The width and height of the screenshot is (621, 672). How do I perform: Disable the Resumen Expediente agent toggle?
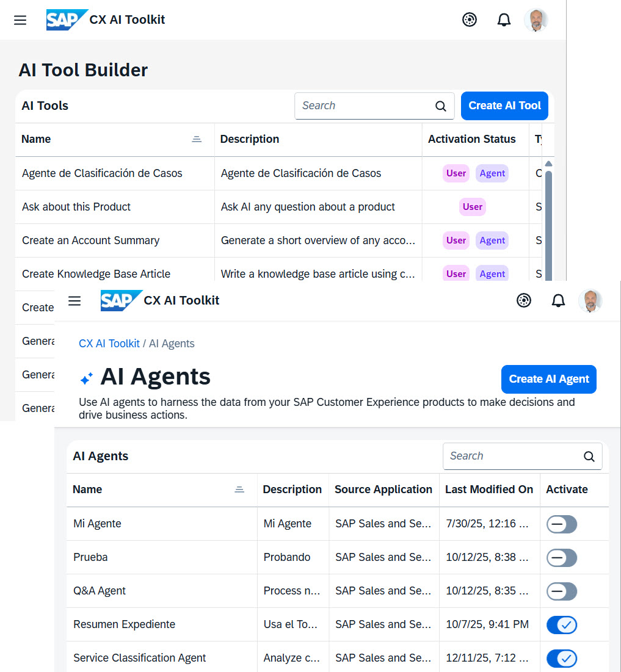pos(561,624)
